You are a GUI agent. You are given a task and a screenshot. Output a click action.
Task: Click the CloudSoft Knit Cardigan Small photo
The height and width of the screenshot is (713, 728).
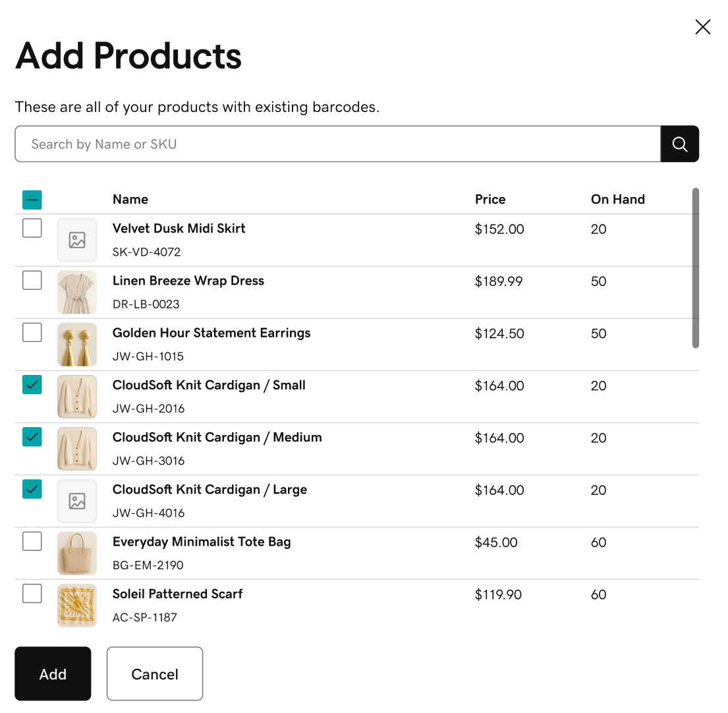(77, 396)
